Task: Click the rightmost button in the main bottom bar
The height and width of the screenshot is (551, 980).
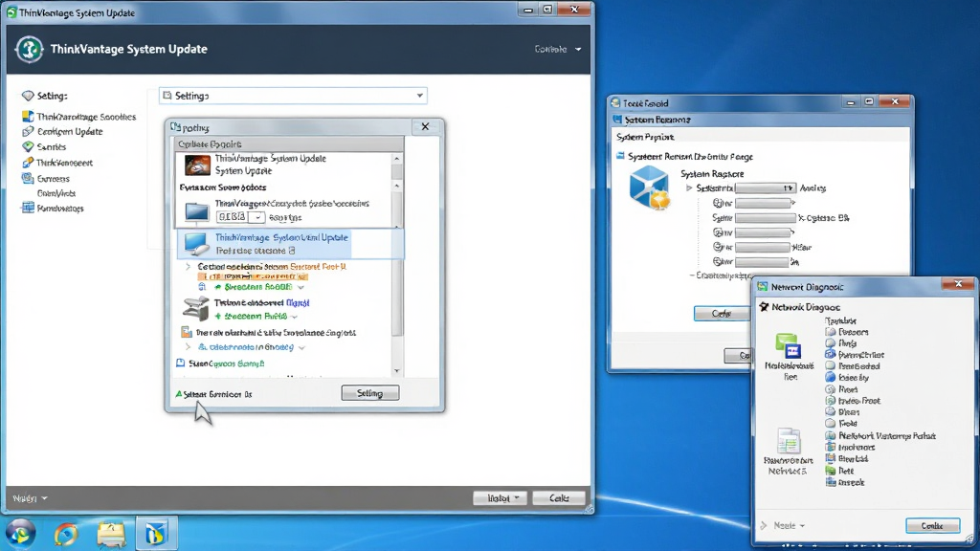Action: coord(559,497)
